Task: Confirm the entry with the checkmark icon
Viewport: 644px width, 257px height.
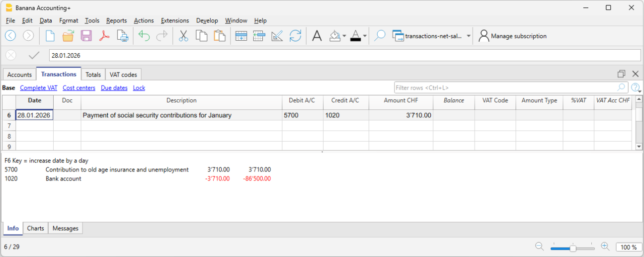Action: 34,55
